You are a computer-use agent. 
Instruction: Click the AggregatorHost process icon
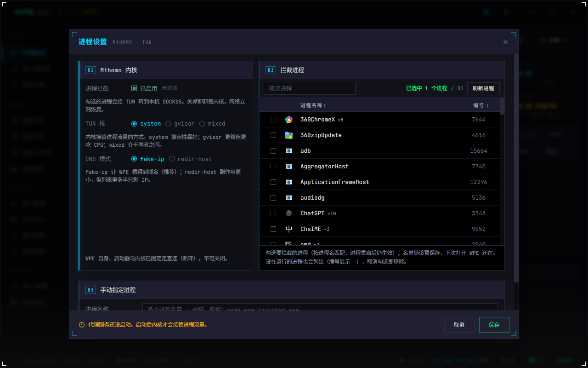coord(289,167)
